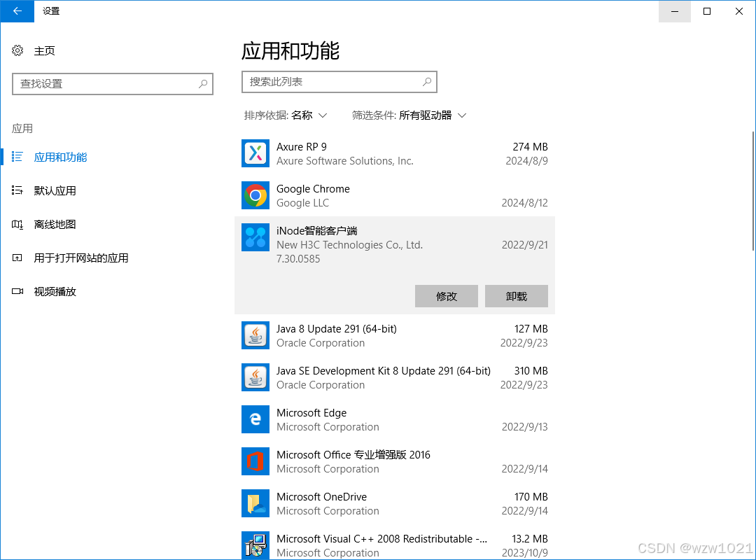Click the 修改 button for iNode
Image resolution: width=756 pixels, height=560 pixels.
[447, 296]
